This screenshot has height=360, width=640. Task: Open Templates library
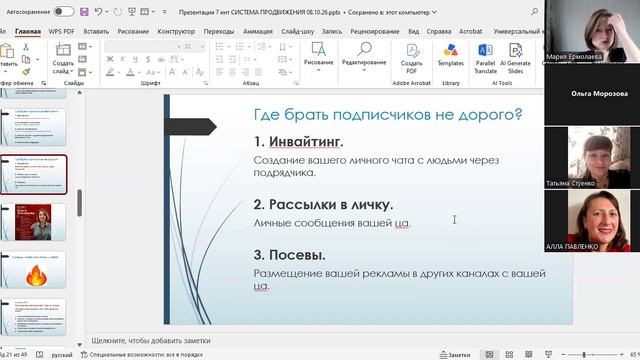(451, 55)
